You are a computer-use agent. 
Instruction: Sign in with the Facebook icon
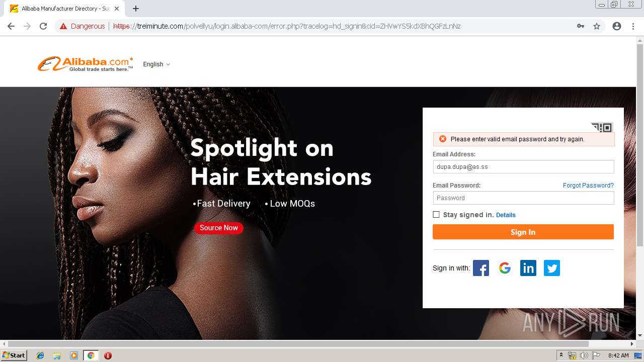[x=481, y=268]
